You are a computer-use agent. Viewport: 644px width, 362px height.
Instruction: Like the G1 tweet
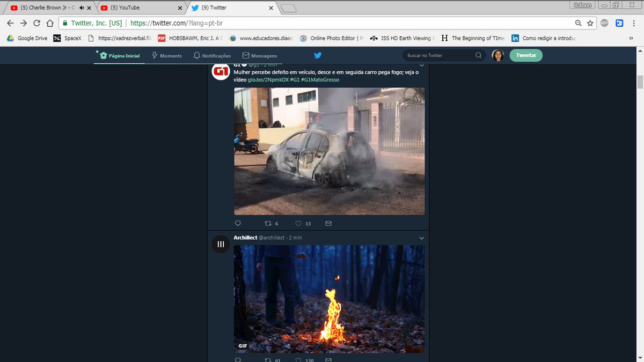pos(298,224)
